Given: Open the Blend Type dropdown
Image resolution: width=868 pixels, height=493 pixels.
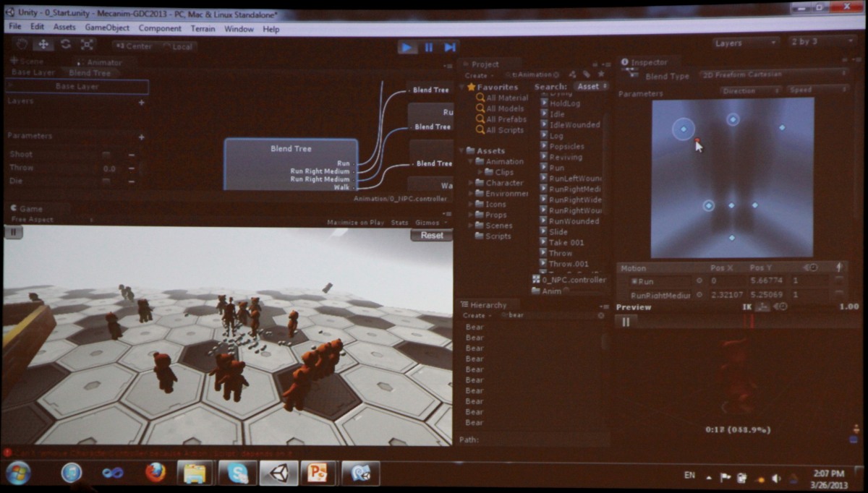Looking at the screenshot, I should point(773,74).
